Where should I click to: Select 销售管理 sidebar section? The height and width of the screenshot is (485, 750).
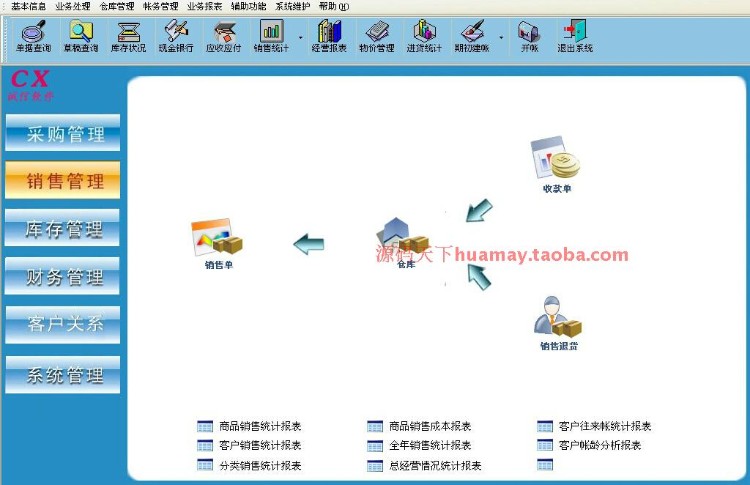tap(63, 180)
